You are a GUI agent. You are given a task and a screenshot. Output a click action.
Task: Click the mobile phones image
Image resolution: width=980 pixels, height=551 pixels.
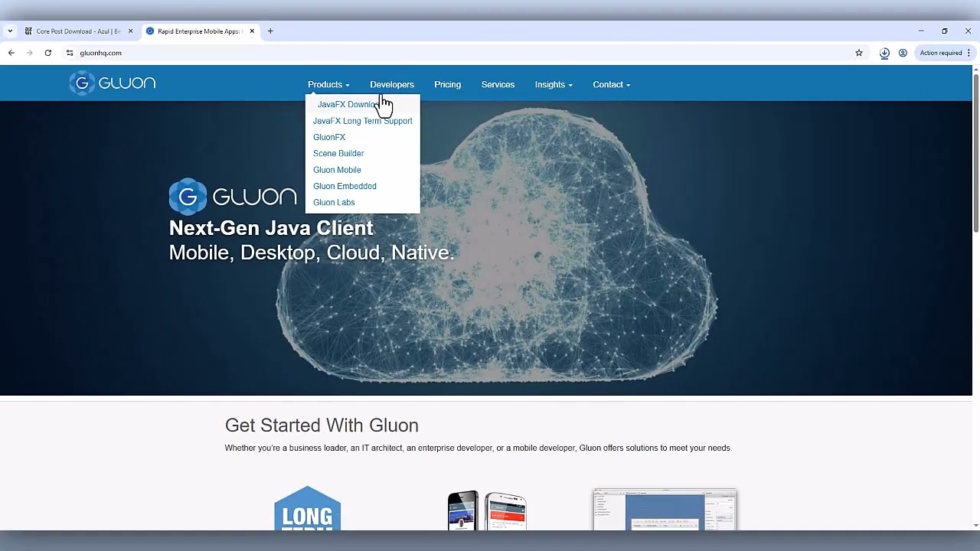pyautogui.click(x=487, y=510)
